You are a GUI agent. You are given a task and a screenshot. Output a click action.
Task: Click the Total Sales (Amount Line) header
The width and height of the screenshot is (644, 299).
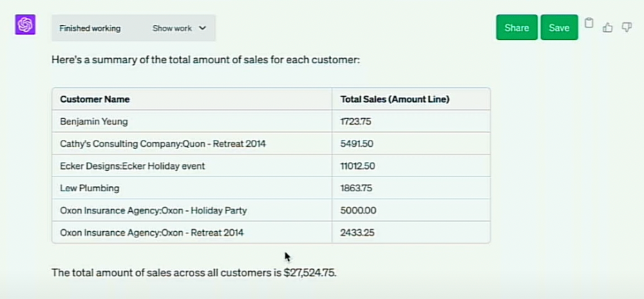coord(395,99)
